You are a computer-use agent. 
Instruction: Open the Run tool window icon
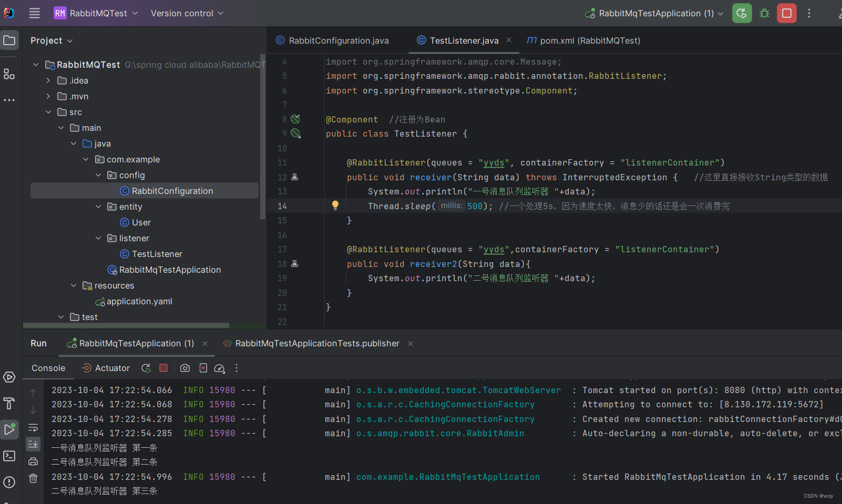tap(9, 429)
